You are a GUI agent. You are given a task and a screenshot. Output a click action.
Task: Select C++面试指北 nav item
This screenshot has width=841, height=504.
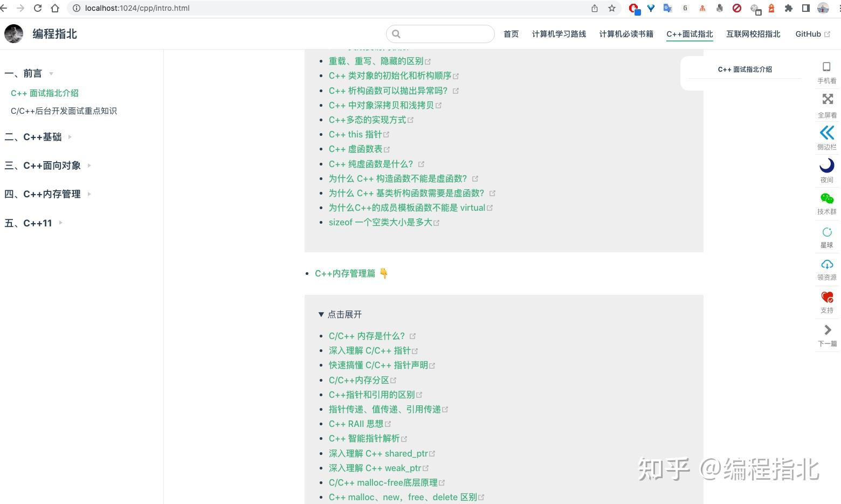pos(690,34)
